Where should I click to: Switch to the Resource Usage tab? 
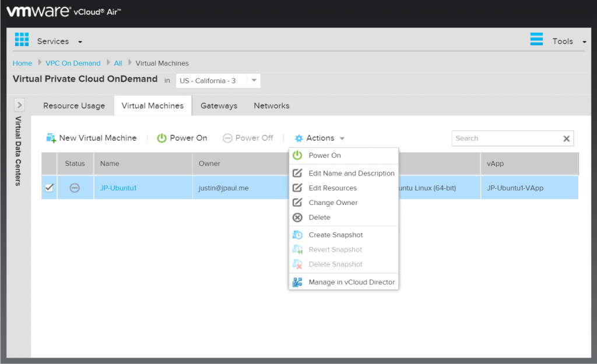point(74,106)
